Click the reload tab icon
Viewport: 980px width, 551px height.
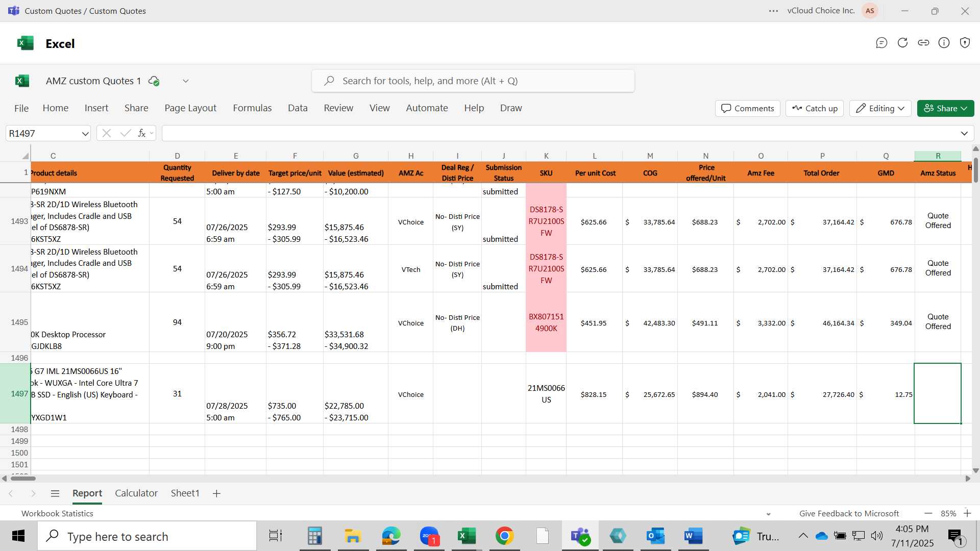902,43
